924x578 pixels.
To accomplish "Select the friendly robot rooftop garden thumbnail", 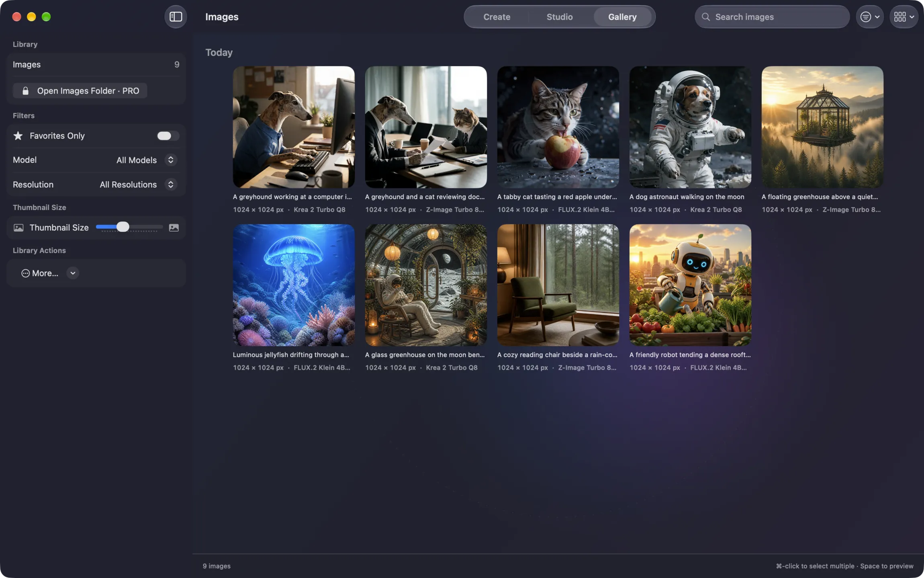I will pos(690,285).
